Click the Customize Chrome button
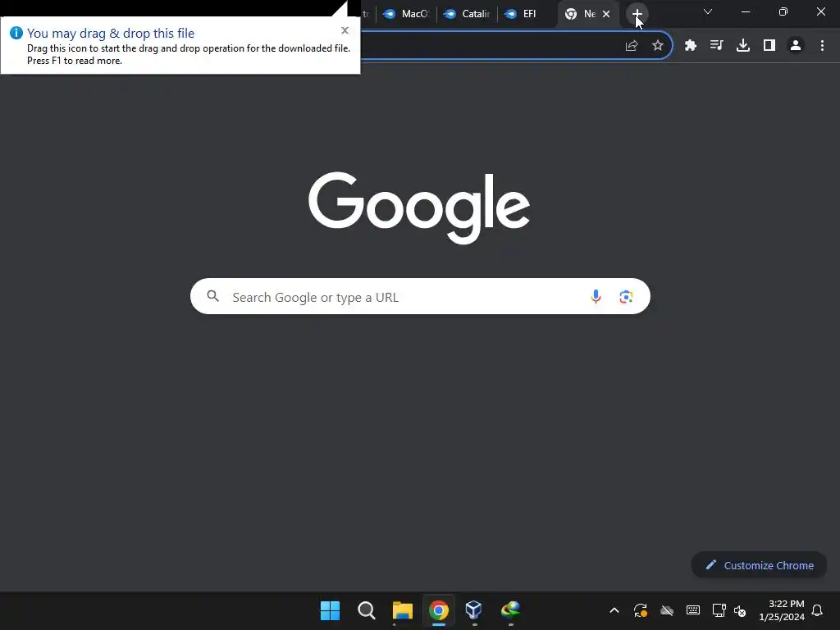840x630 pixels. tap(759, 565)
